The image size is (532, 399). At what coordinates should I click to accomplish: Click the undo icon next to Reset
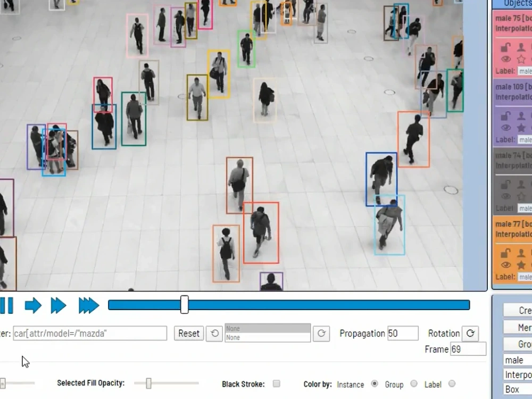click(214, 333)
